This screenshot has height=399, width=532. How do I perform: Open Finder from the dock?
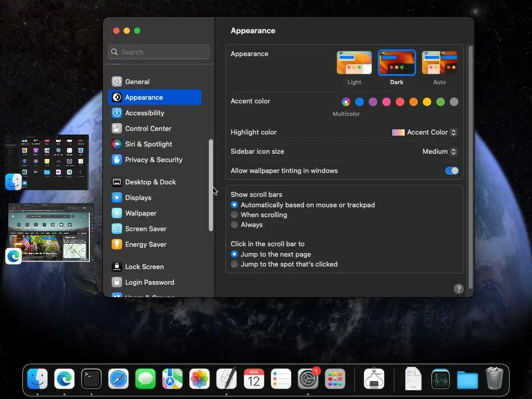pyautogui.click(x=37, y=379)
